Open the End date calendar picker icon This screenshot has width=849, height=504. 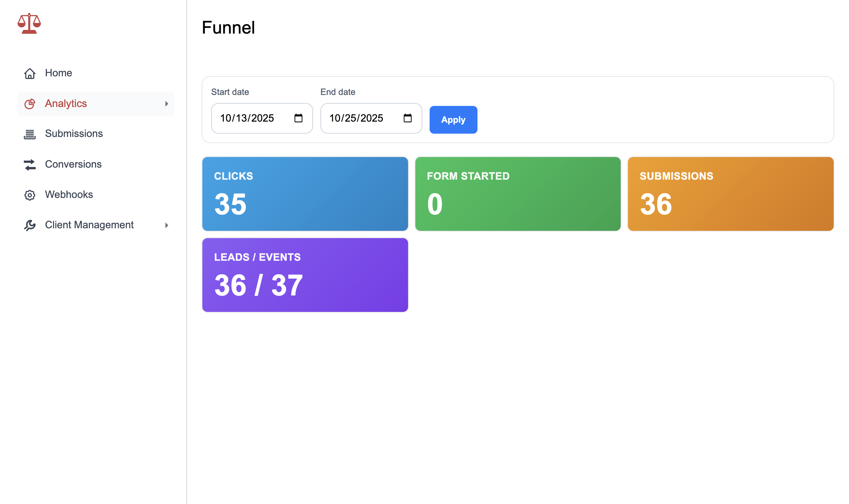click(408, 118)
